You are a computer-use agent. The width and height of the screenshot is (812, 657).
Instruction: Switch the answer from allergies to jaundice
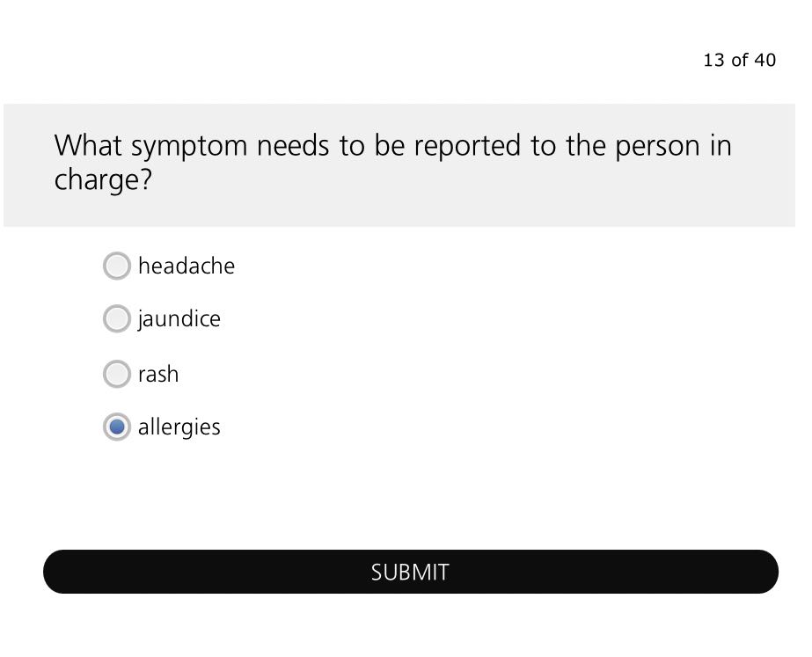click(116, 318)
